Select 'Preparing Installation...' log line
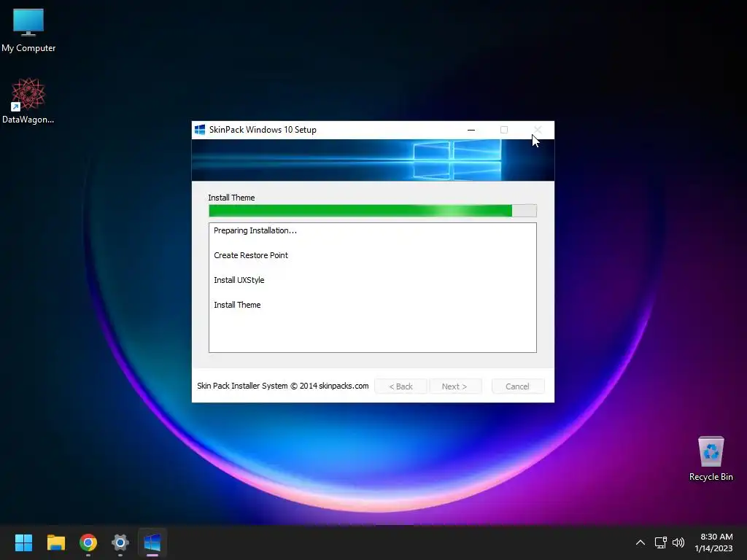The width and height of the screenshot is (747, 560). [255, 230]
